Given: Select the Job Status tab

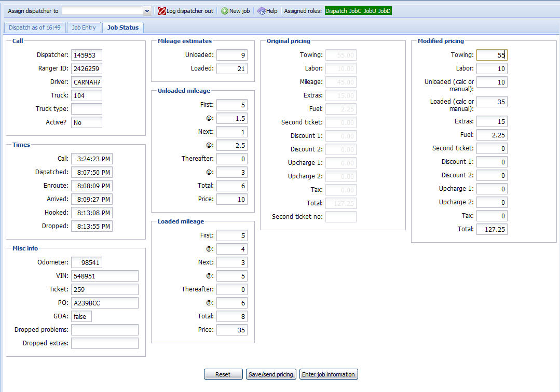Looking at the screenshot, I should 122,27.
